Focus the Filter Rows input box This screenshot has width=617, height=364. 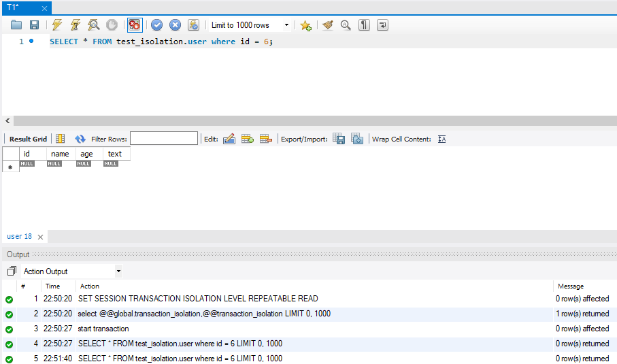coord(164,139)
